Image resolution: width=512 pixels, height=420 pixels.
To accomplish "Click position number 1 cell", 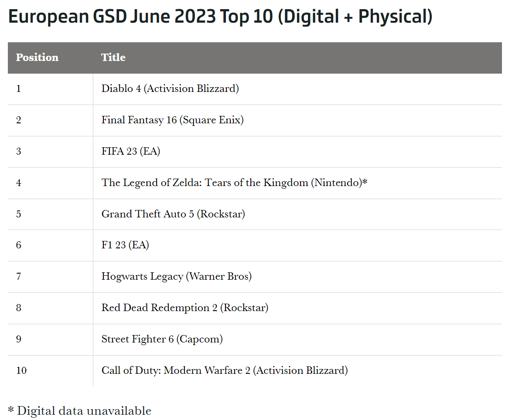I will [18, 89].
